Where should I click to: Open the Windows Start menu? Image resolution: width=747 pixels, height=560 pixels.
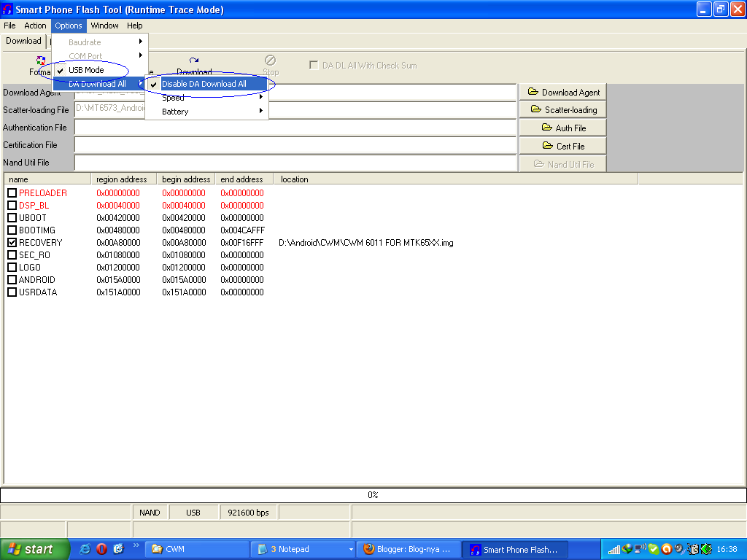[x=34, y=549]
